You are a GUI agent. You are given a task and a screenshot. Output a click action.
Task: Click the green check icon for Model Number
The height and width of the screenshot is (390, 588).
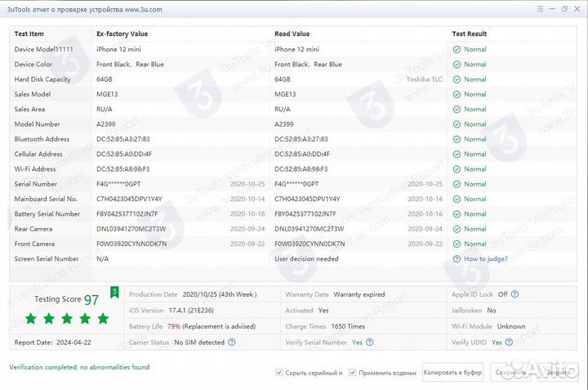point(457,124)
